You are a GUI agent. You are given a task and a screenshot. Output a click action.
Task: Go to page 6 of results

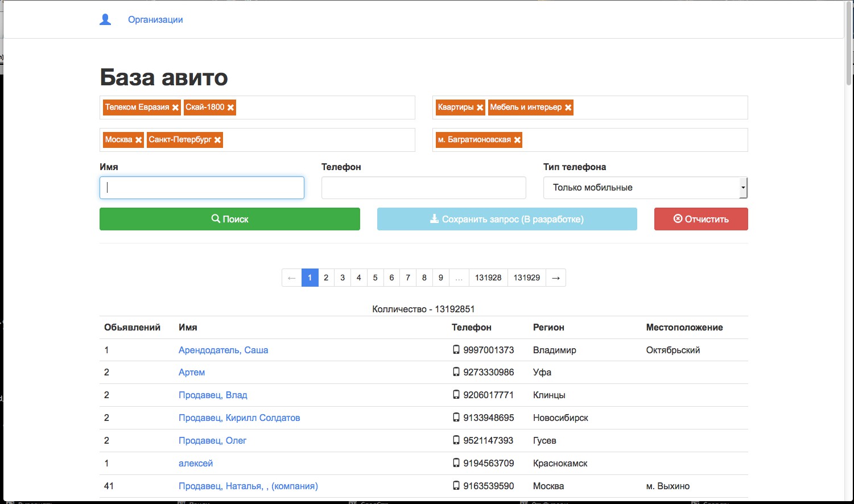(391, 278)
